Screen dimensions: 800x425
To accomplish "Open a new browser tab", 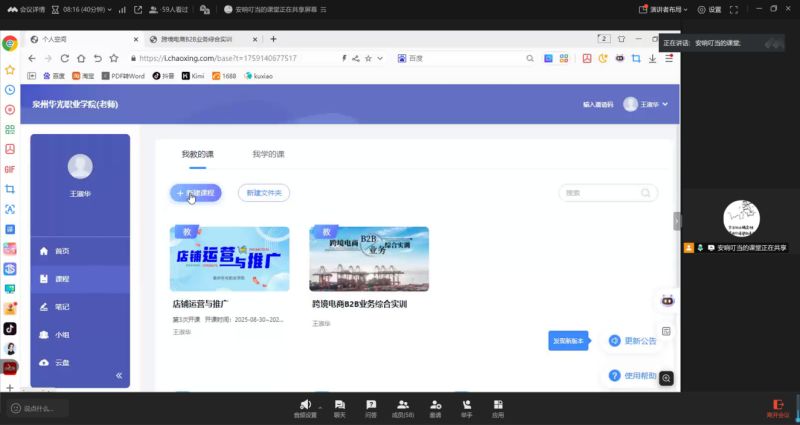I will 273,39.
